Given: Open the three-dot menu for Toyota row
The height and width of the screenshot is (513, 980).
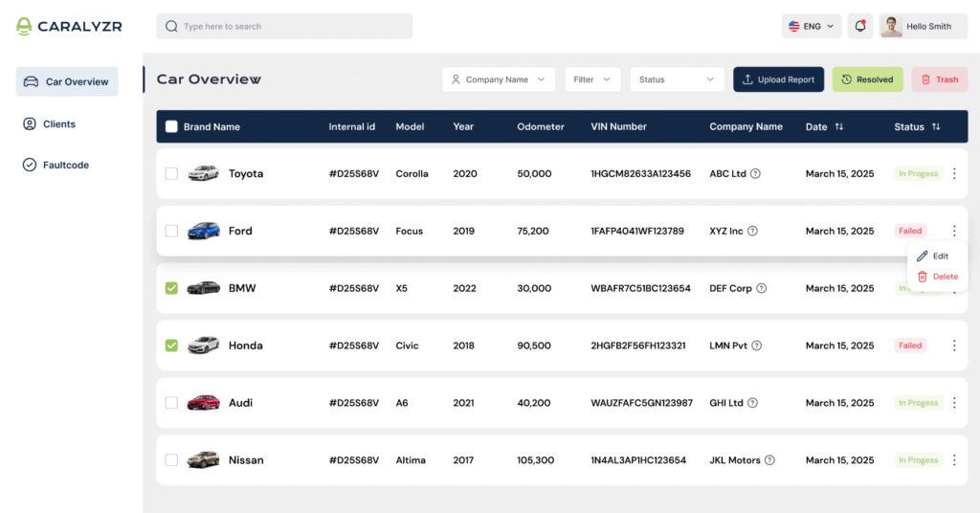Looking at the screenshot, I should pos(954,173).
